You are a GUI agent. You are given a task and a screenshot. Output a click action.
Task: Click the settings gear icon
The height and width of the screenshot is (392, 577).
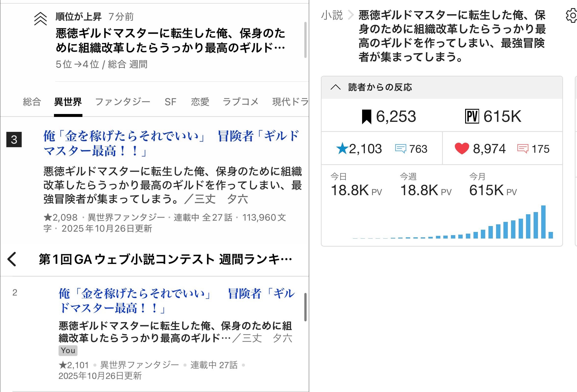(572, 16)
